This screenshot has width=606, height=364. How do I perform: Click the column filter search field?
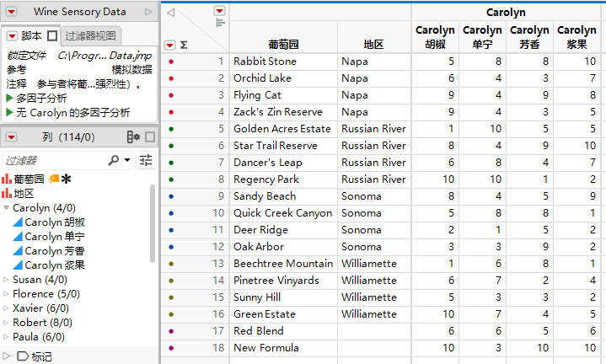click(54, 160)
